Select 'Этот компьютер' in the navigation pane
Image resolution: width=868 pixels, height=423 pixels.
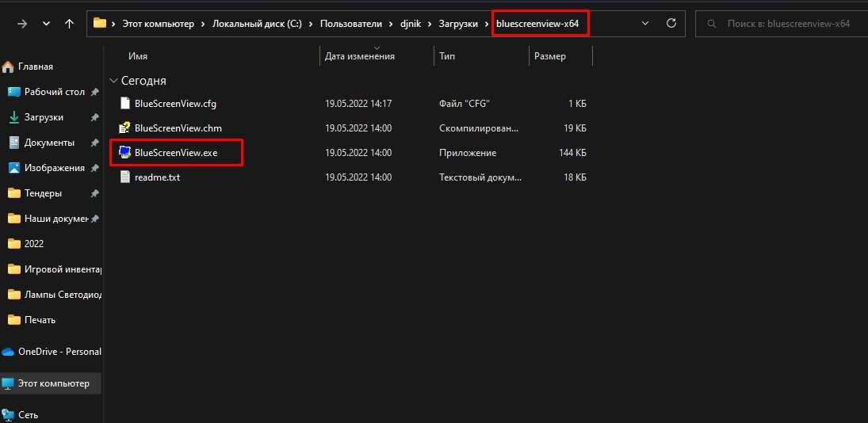(54, 383)
